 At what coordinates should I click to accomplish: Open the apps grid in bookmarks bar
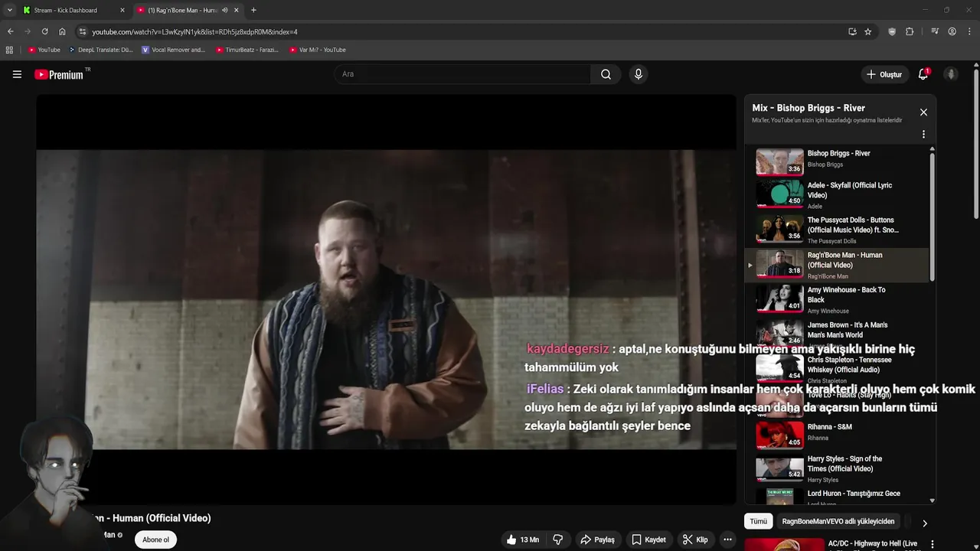click(x=9, y=50)
